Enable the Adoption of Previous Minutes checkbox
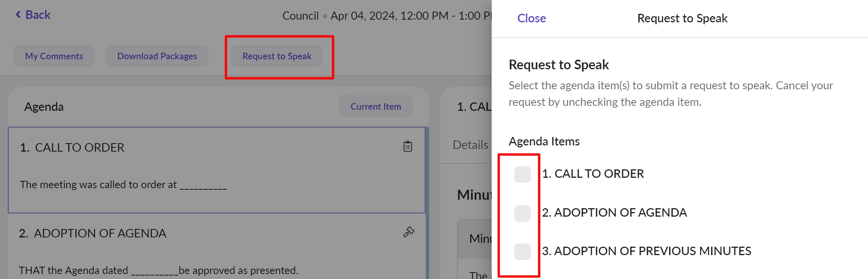868x279 pixels. point(522,252)
